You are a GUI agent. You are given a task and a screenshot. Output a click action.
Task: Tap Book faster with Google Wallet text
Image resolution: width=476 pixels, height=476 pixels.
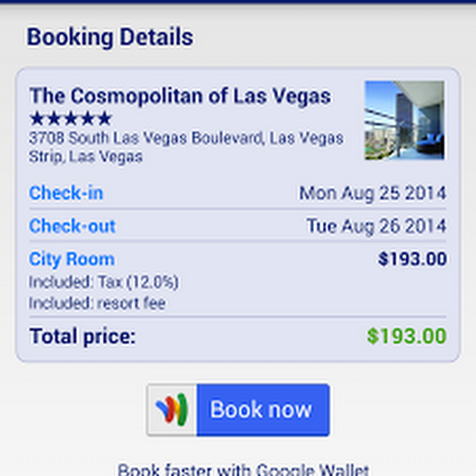coord(243,470)
